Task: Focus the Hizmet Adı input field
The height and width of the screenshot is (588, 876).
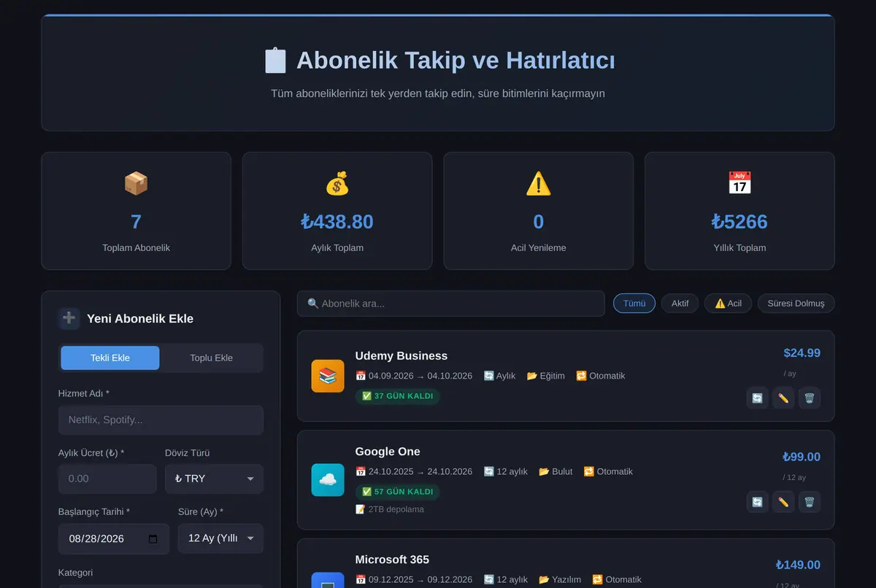Action: click(161, 420)
